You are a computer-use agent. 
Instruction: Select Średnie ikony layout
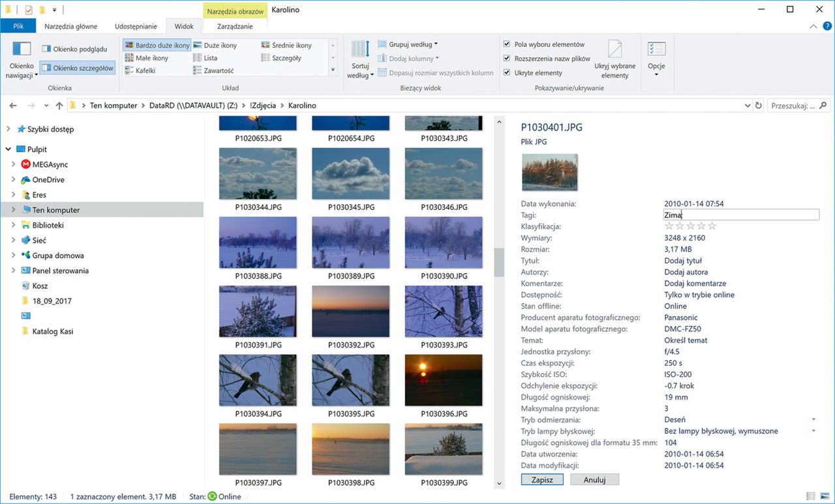(x=287, y=46)
